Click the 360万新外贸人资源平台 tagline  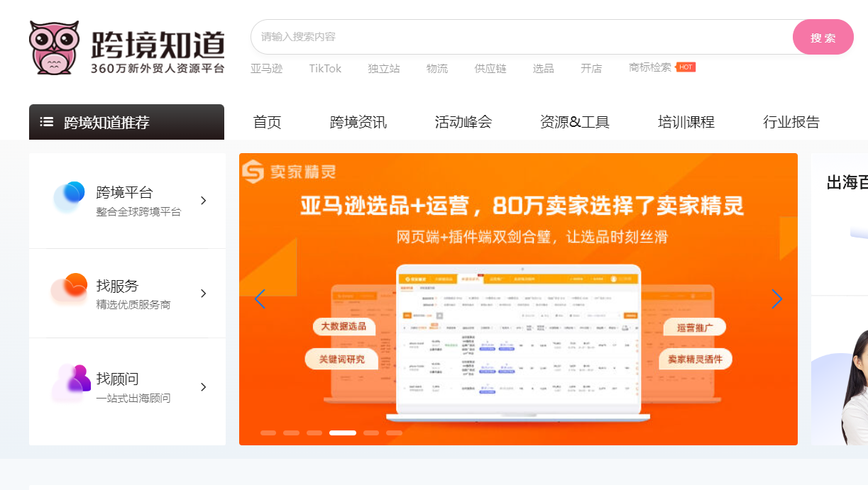pos(158,69)
